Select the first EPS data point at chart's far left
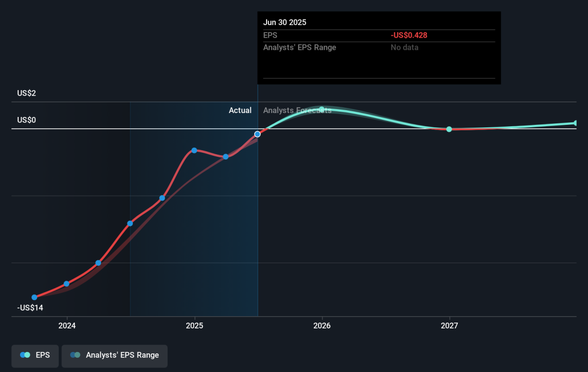The width and height of the screenshot is (588, 372). pyautogui.click(x=34, y=297)
